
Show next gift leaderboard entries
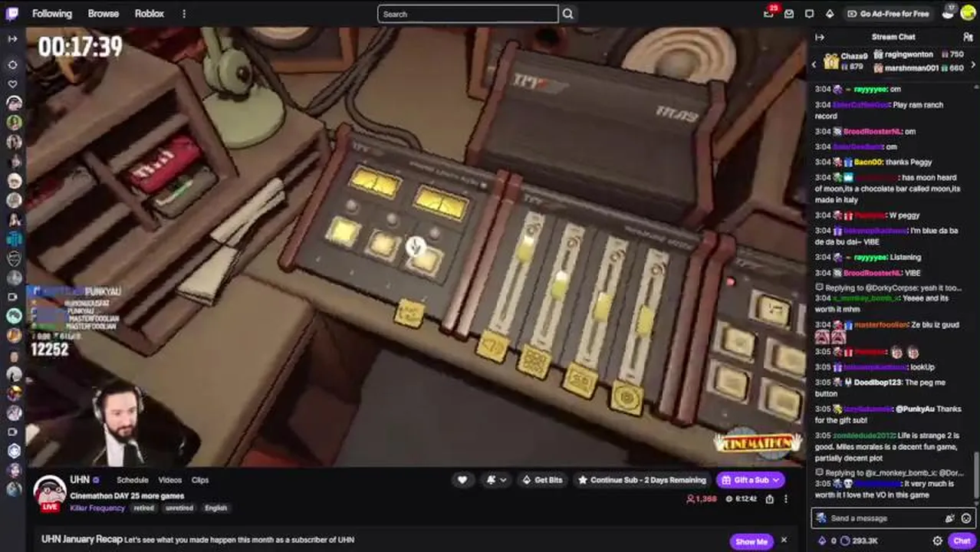tap(973, 64)
